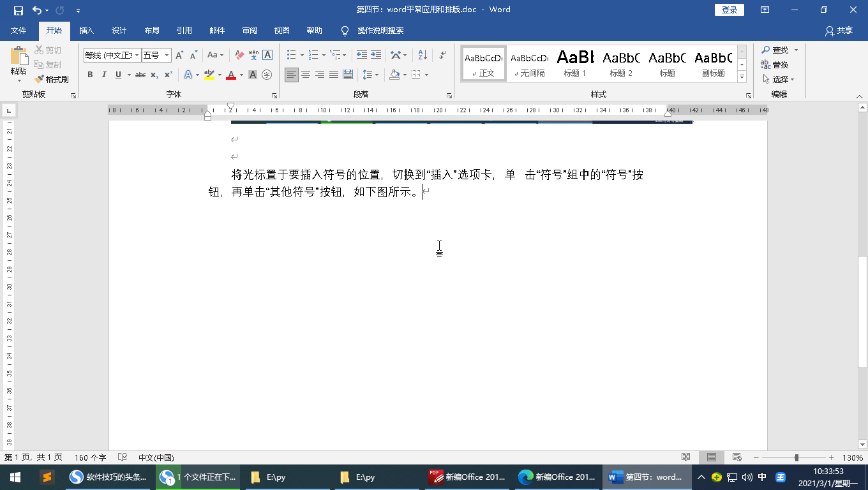Open the Font dialog launcher
Image resolution: width=868 pixels, height=490 pixels.
click(x=274, y=95)
